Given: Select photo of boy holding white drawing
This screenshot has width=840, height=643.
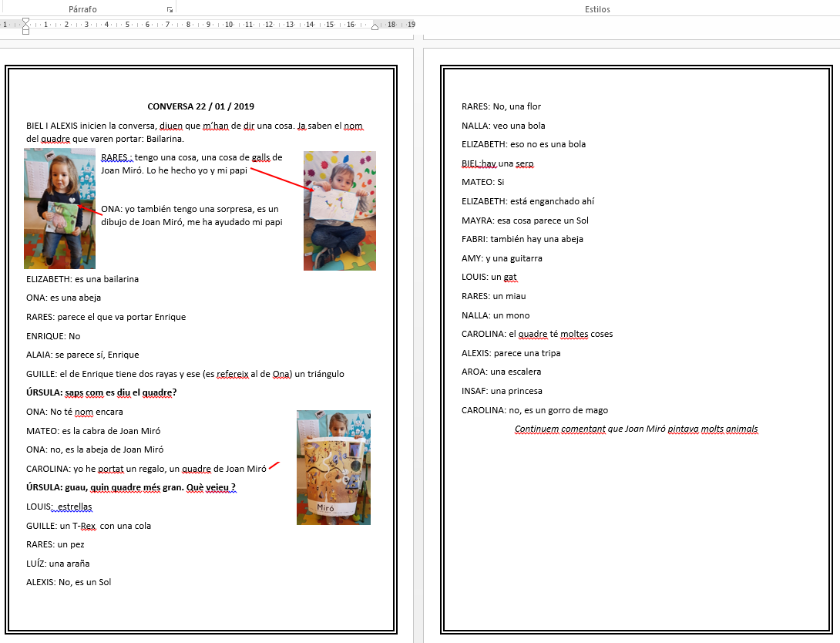Looking at the screenshot, I should pos(340,210).
